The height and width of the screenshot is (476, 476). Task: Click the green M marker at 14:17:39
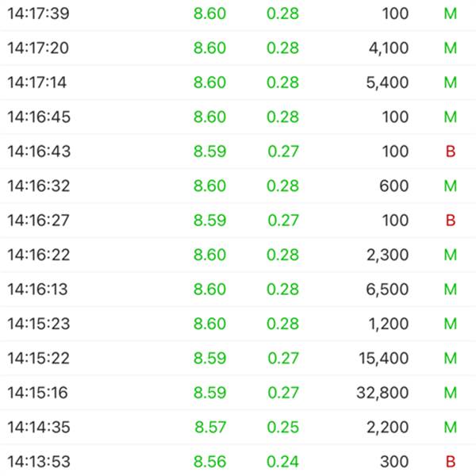click(x=450, y=13)
